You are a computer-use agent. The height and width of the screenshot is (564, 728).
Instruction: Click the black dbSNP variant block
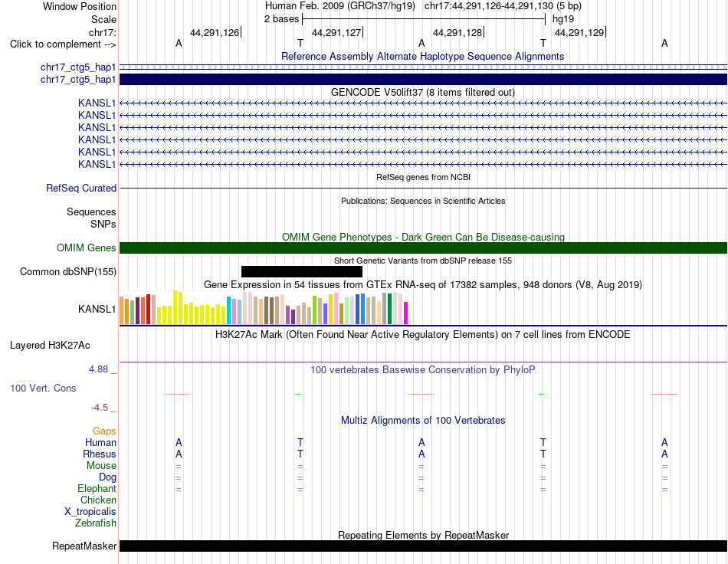[302, 271]
